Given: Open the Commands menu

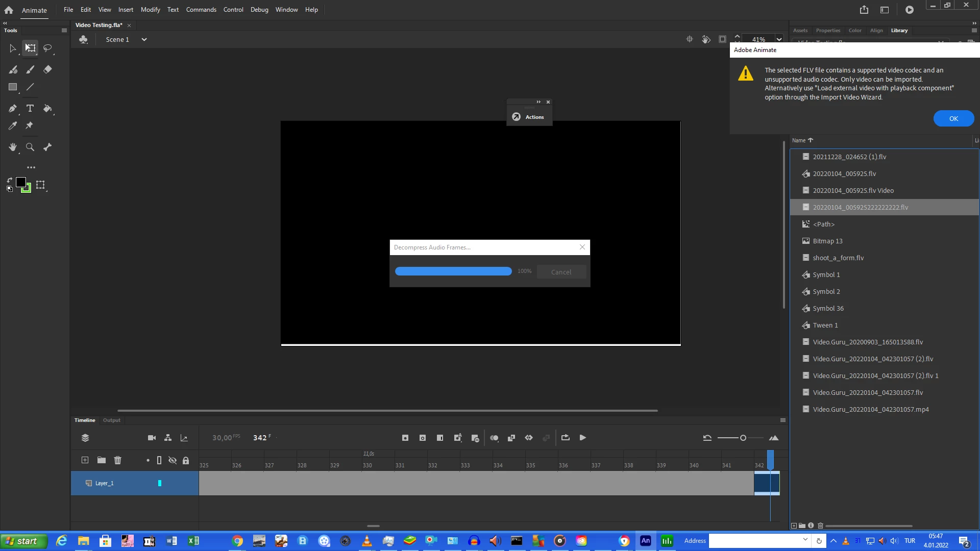Looking at the screenshot, I should (x=201, y=10).
